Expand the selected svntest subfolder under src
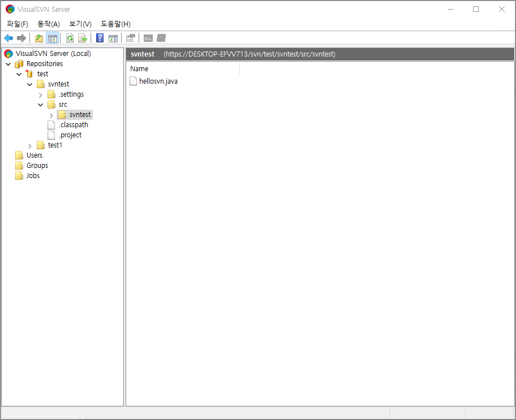 pos(51,115)
